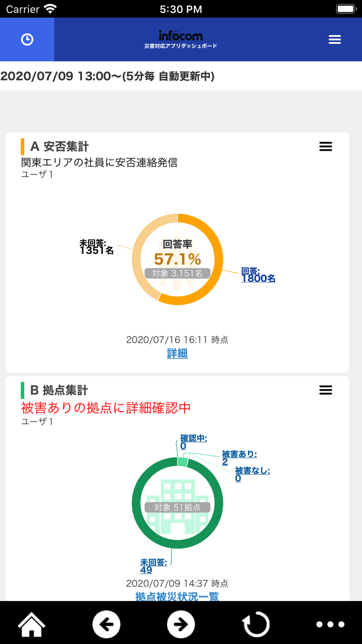
Task: Go forward using the right arrow icon
Action: [181, 624]
